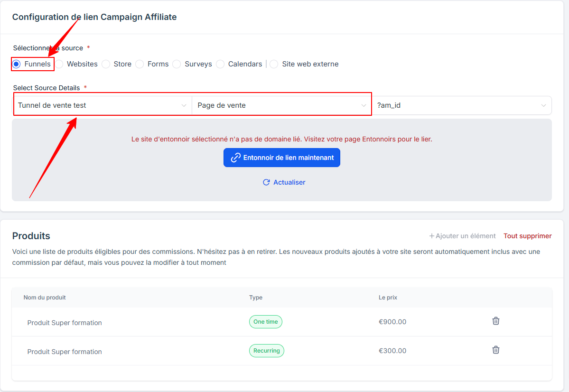Choose the Store radio option
This screenshot has height=392, width=569.
point(106,64)
